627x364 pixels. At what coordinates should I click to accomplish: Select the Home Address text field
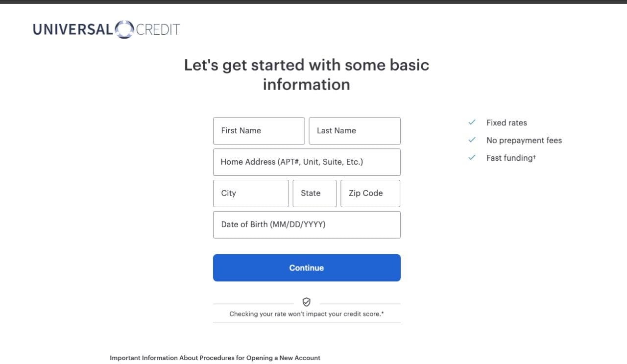(307, 162)
